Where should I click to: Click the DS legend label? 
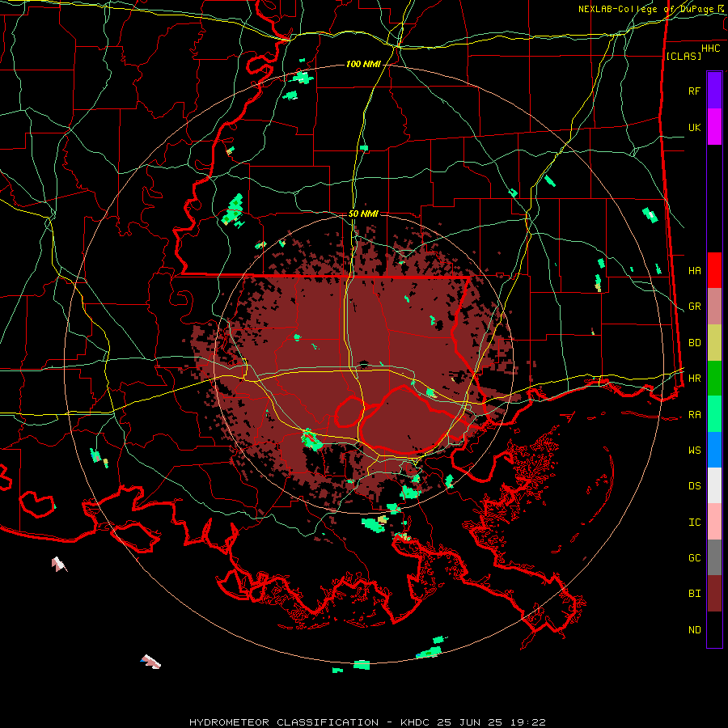[695, 486]
